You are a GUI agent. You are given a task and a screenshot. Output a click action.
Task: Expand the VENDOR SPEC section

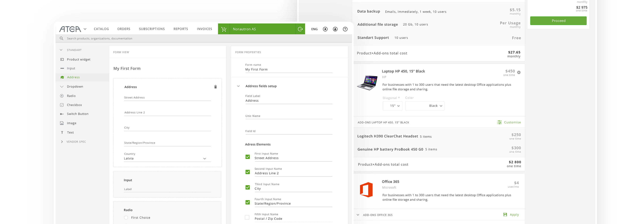pyautogui.click(x=62, y=142)
